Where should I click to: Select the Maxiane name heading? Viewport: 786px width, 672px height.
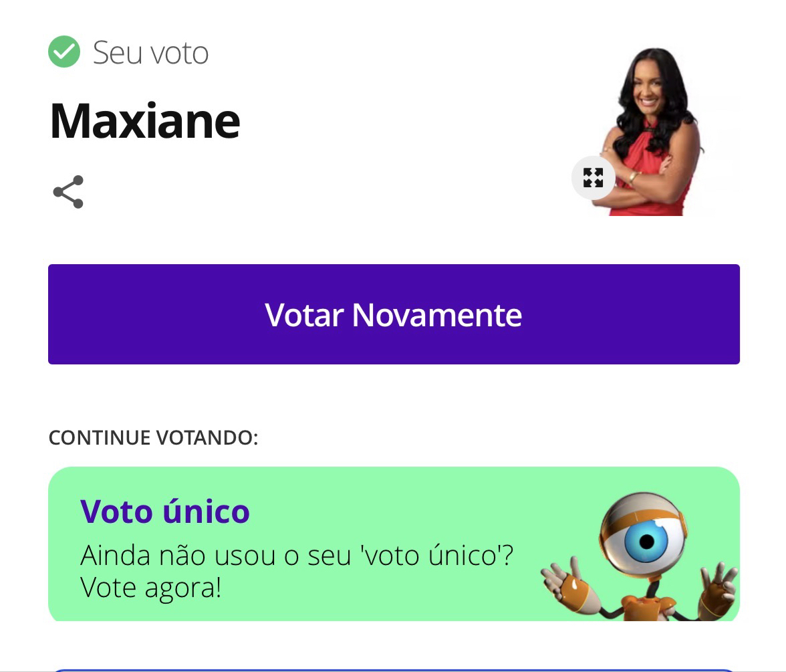click(145, 120)
